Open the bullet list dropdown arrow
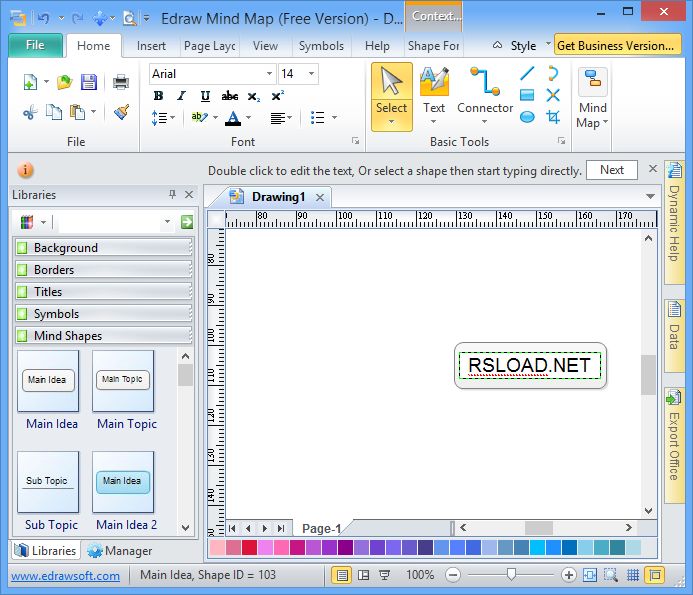 click(335, 118)
